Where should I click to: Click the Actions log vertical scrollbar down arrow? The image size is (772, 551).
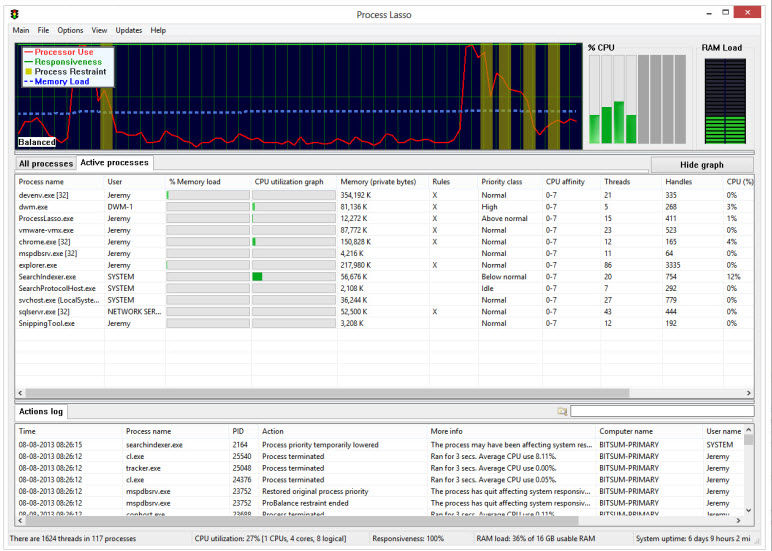tap(750, 510)
